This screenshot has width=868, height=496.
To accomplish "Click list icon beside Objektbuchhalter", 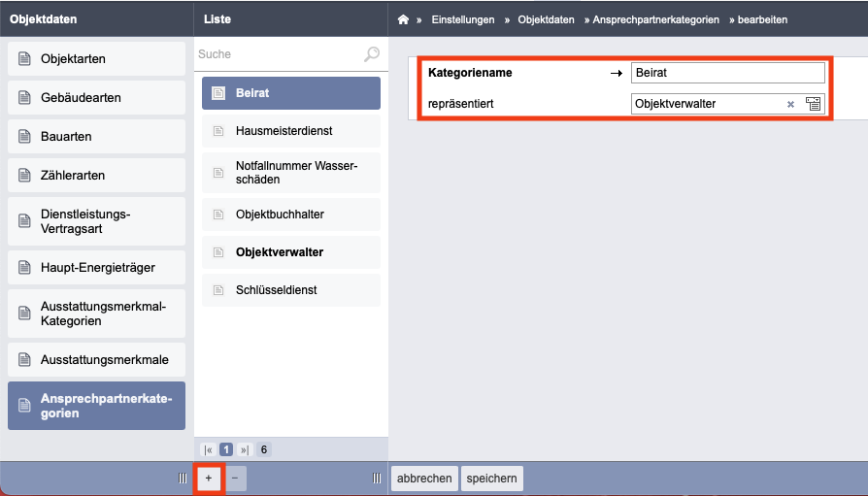I will click(x=218, y=215).
